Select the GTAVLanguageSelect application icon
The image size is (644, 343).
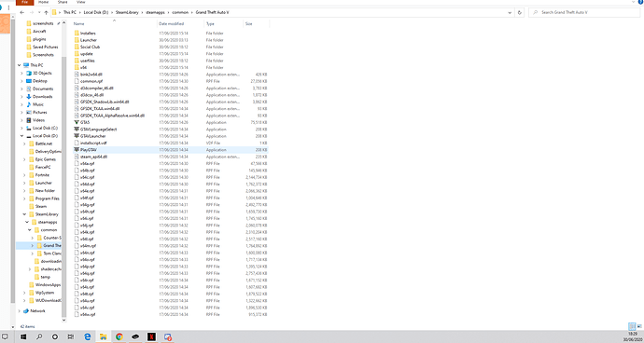77,130
